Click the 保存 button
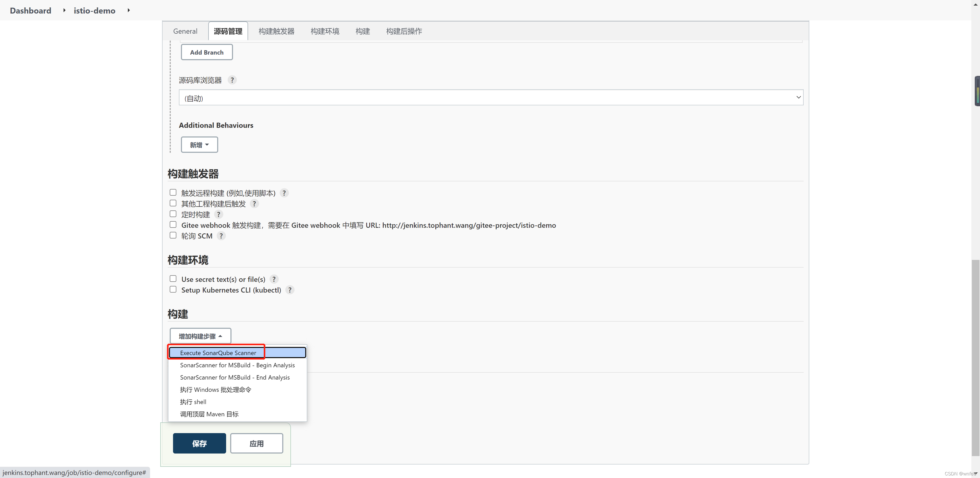 [x=199, y=443]
